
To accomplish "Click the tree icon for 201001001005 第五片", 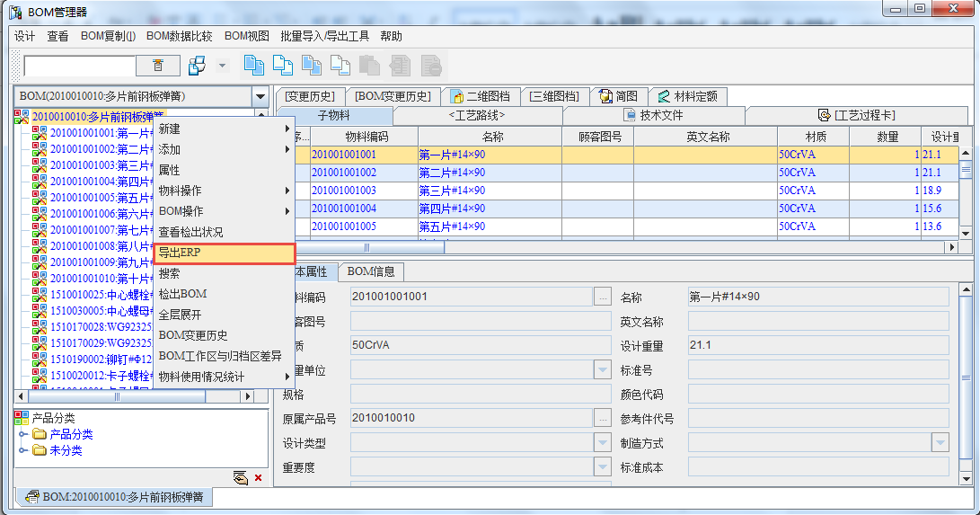I will [40, 198].
